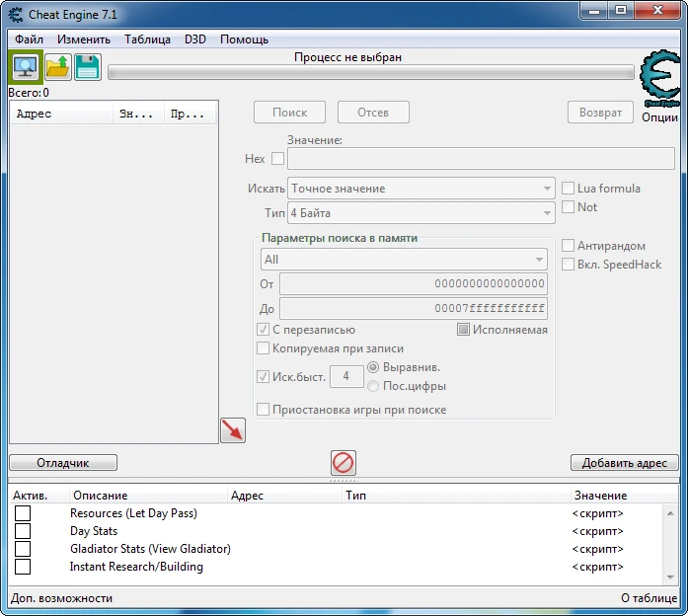Enable the Антирандом checkbox
The image size is (688, 616).
[x=568, y=245]
